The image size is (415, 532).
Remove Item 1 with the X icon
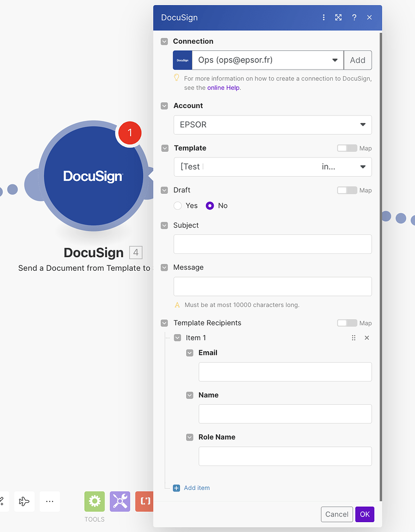367,338
